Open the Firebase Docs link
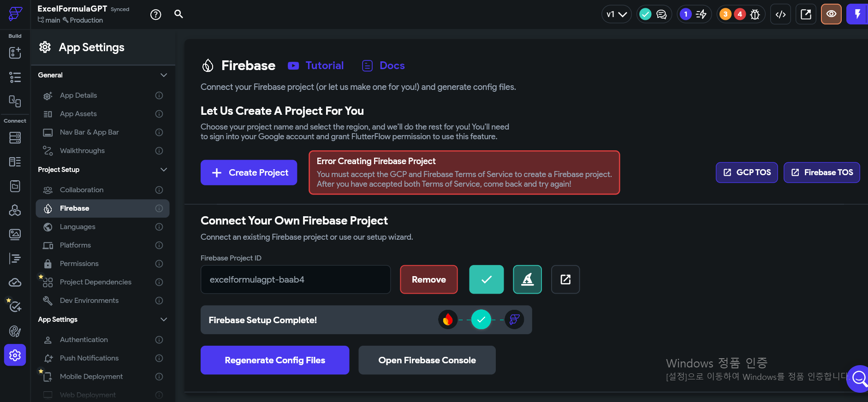The image size is (868, 402). point(383,65)
